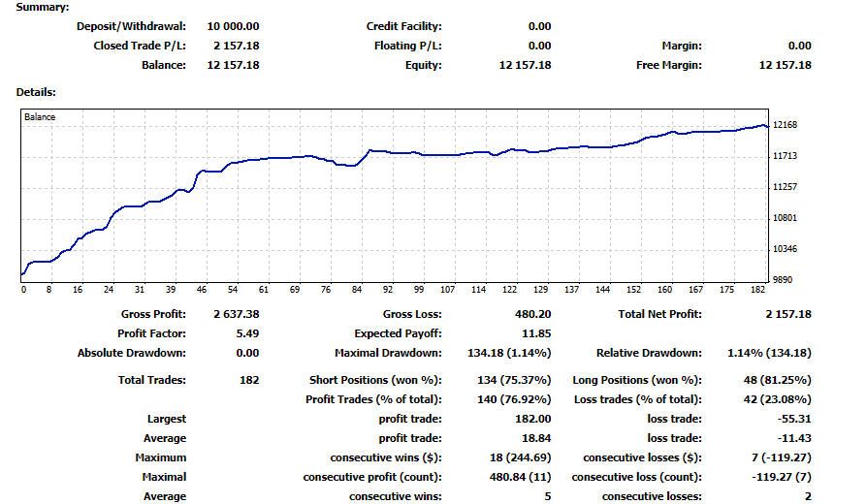Click the Credit Facility label
867x504 pixels.
pyautogui.click(x=403, y=26)
